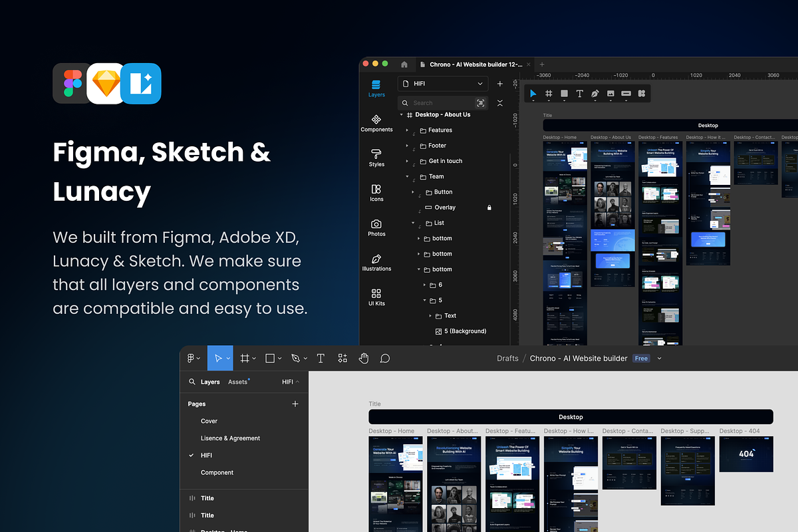Viewport: 798px width, 532px height.
Task: Select the Lunacy Component tool
Action: [642, 94]
